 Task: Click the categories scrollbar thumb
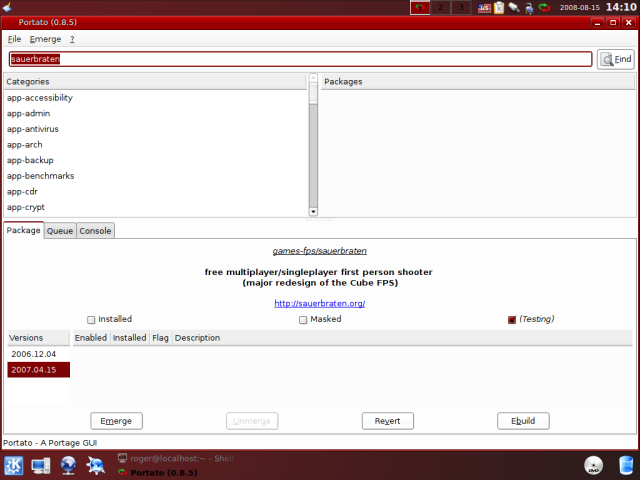point(313,92)
